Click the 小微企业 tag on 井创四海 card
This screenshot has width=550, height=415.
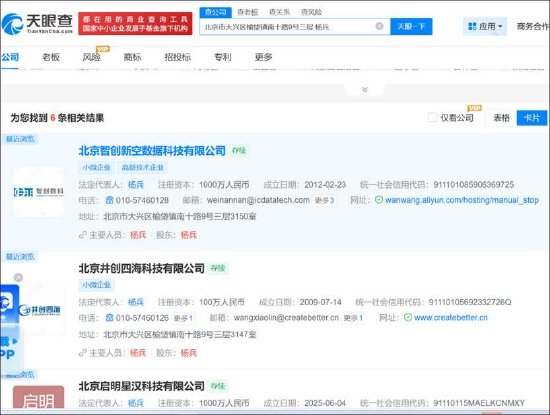pyautogui.click(x=96, y=285)
